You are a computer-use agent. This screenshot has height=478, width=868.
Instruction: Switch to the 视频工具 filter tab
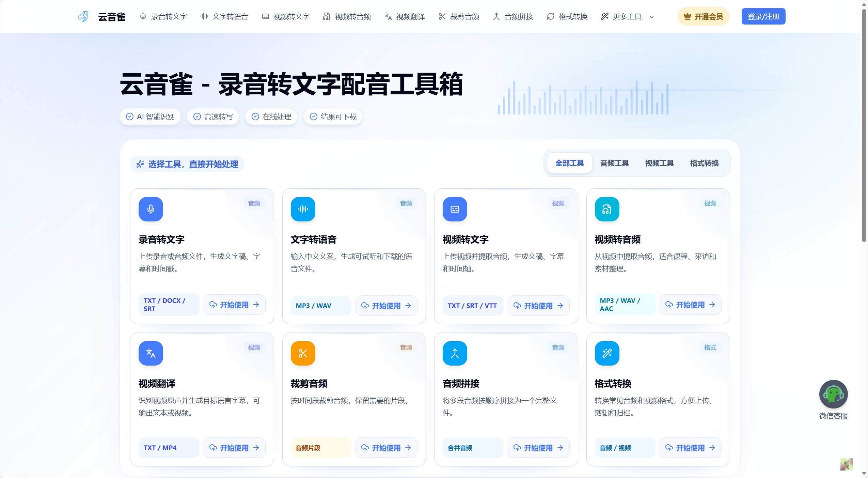[x=660, y=163]
